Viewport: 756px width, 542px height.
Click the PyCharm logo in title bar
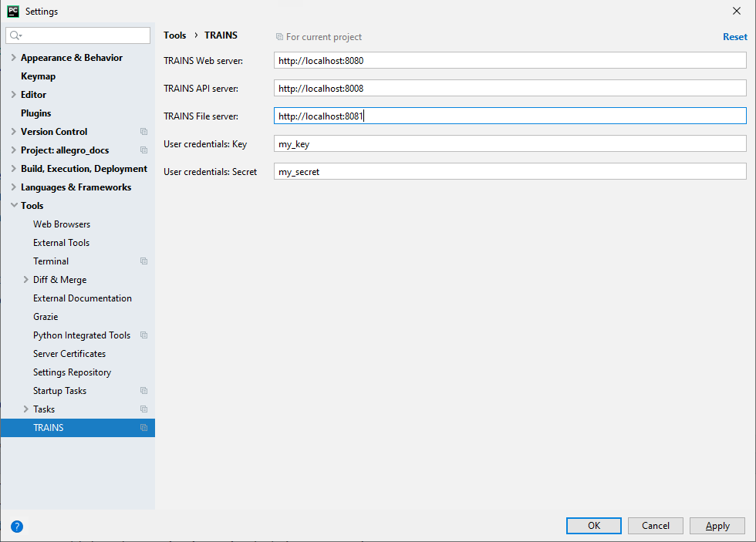(12, 11)
